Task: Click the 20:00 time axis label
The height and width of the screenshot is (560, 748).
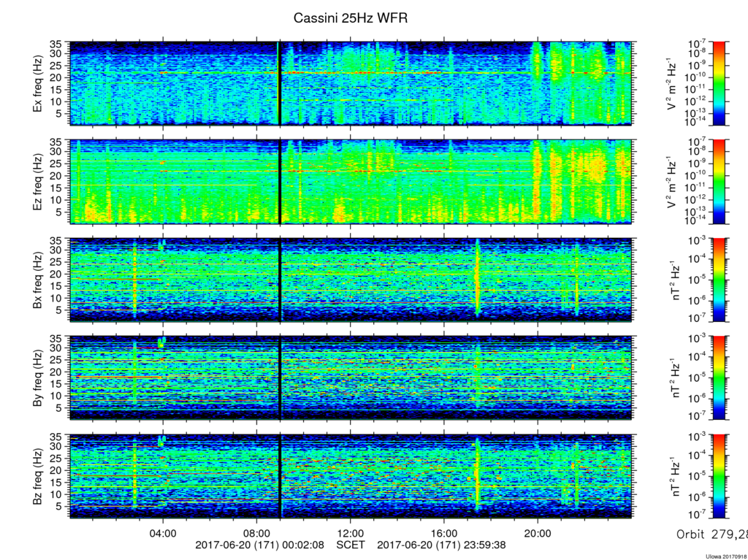Action: point(538,533)
